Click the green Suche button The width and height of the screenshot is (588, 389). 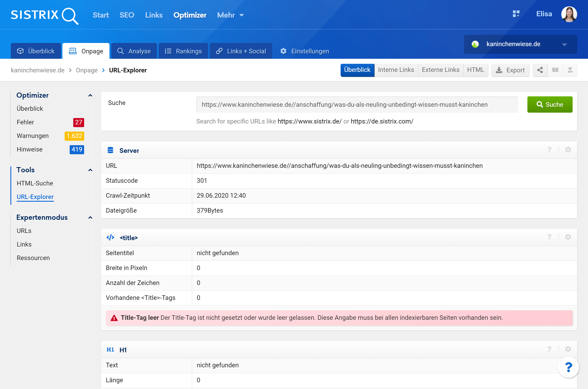(550, 104)
